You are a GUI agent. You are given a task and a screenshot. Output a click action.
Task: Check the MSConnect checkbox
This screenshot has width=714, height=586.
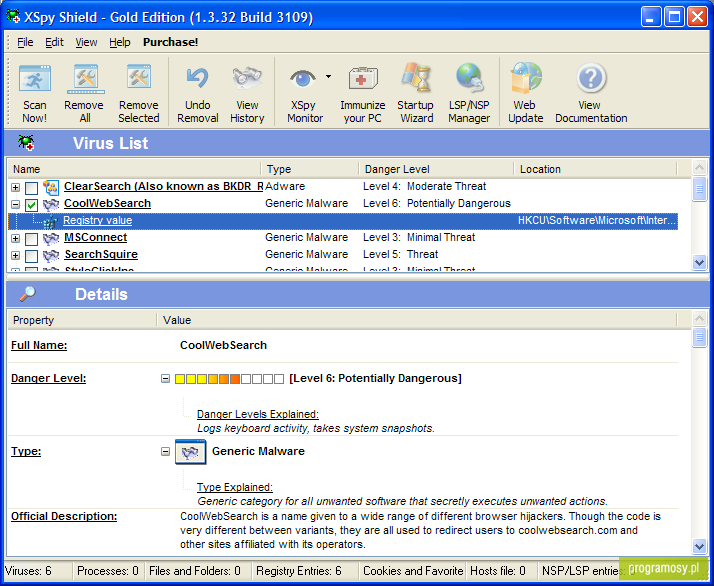point(31,239)
